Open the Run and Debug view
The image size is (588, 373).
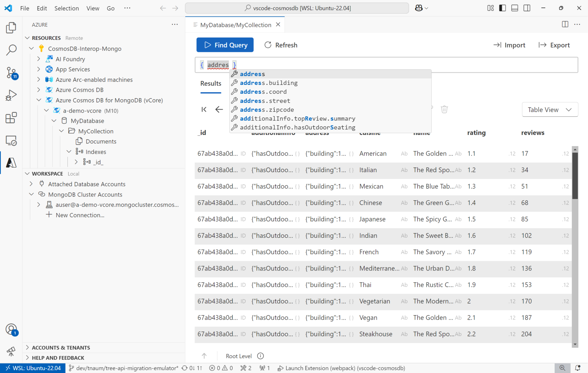[x=11, y=95]
